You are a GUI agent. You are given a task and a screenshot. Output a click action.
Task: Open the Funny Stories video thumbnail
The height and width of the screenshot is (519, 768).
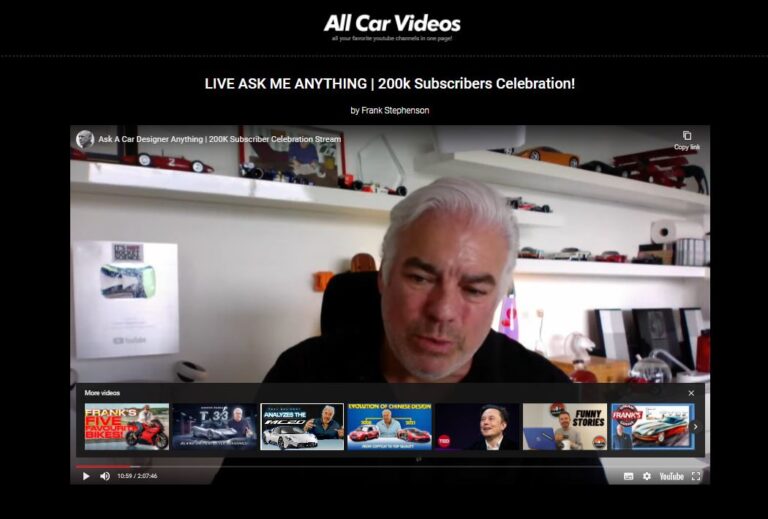click(x=564, y=427)
